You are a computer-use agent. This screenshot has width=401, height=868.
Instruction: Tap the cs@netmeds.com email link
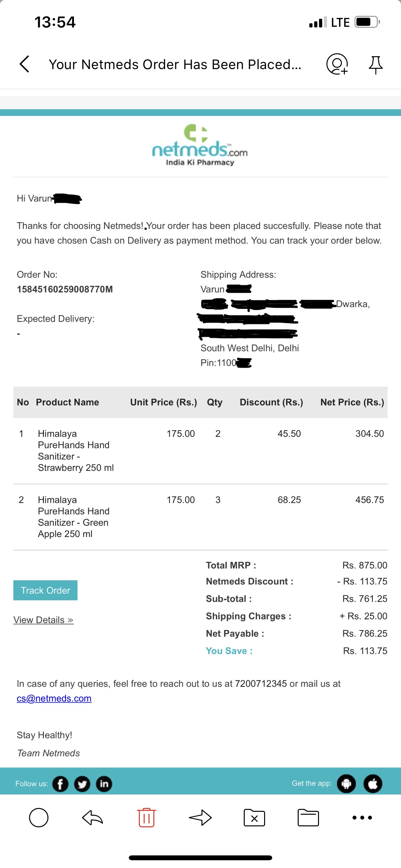[54, 698]
